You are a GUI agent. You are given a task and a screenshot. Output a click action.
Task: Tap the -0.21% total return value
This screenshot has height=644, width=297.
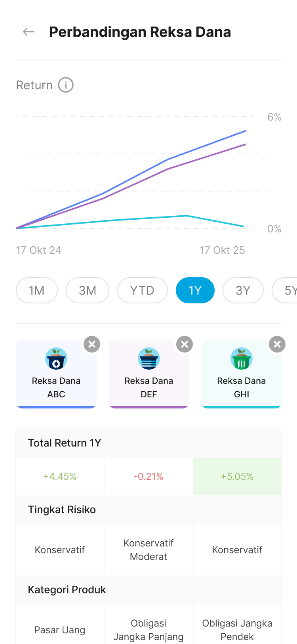[148, 476]
